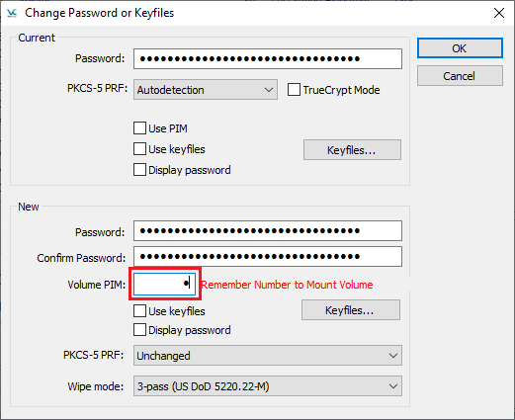This screenshot has height=420, width=515.
Task: Toggle Display password in the Current section
Action: tap(139, 170)
